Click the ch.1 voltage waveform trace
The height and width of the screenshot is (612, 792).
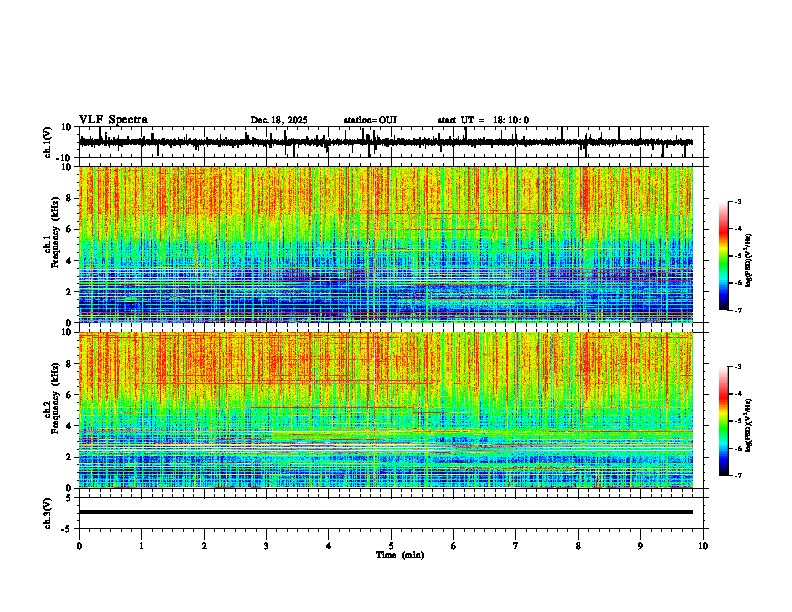pyautogui.click(x=386, y=142)
